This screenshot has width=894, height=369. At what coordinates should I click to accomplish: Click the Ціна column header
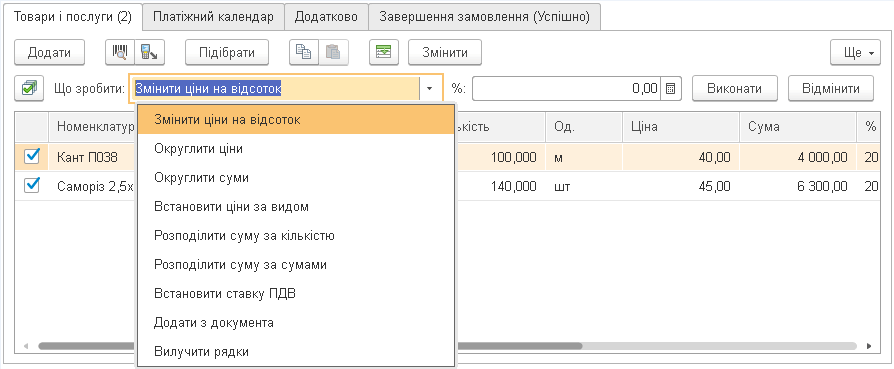[681, 127]
